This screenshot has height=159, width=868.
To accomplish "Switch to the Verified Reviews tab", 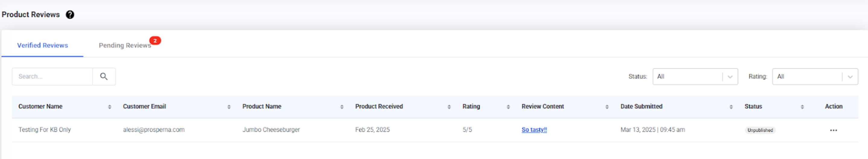I will point(43,45).
